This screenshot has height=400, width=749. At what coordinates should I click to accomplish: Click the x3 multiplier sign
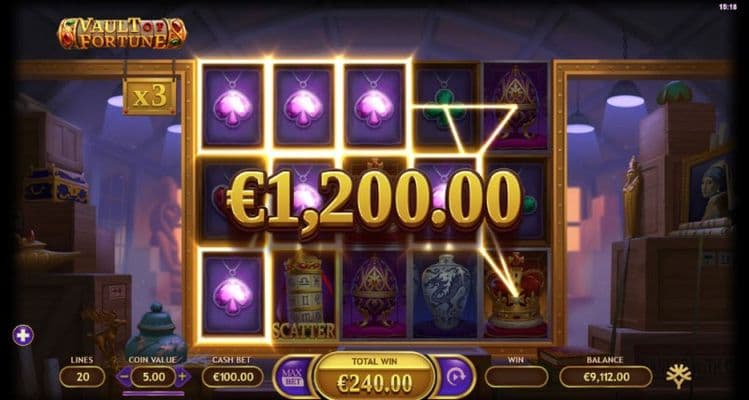point(149,97)
